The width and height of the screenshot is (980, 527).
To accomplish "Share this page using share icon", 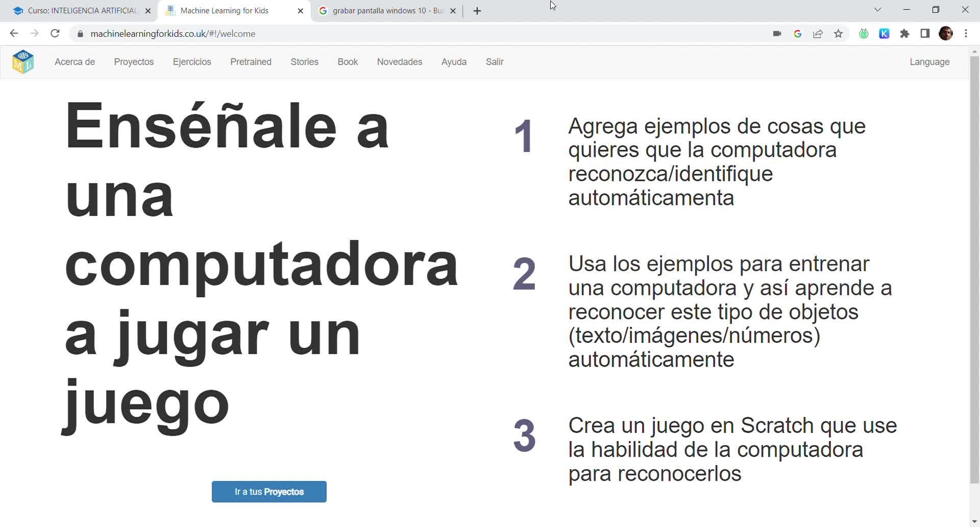I will (818, 34).
